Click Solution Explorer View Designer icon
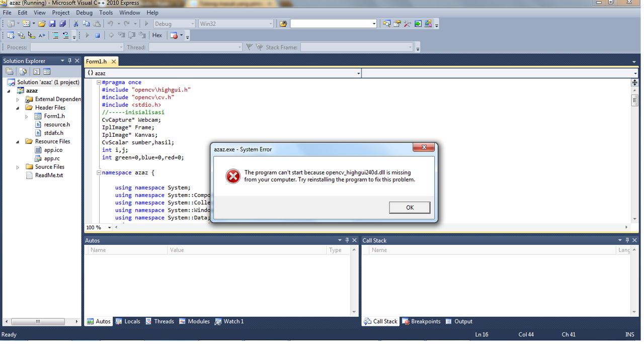This screenshot has height=344, width=644. (47, 71)
